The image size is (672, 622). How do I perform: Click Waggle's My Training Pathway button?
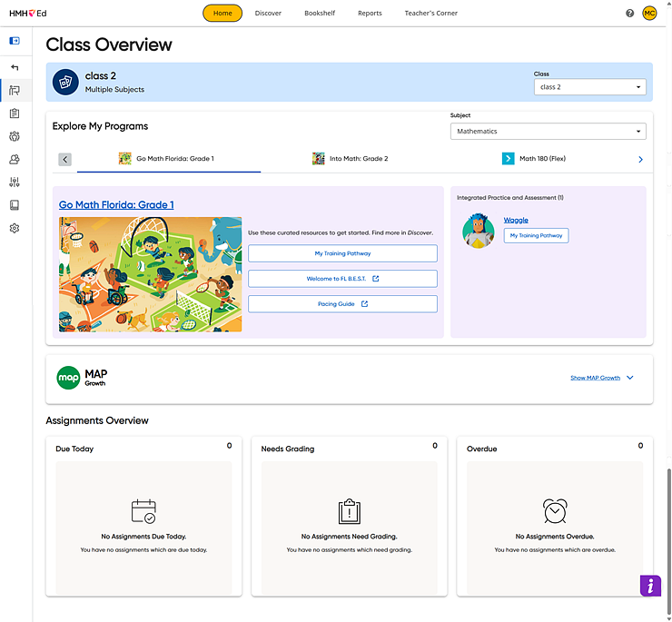(x=536, y=236)
